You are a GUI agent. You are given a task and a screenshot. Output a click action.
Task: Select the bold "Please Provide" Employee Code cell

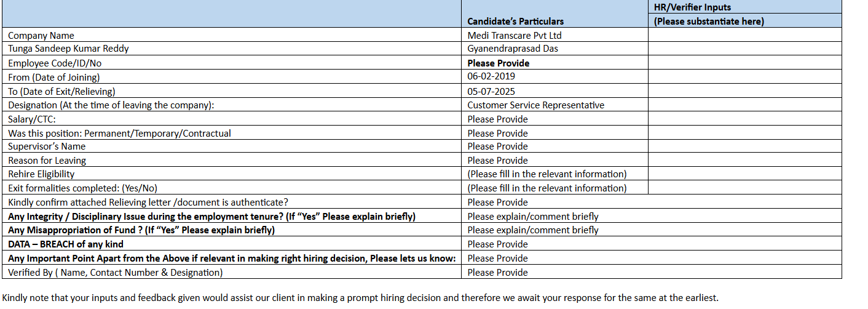tap(498, 63)
